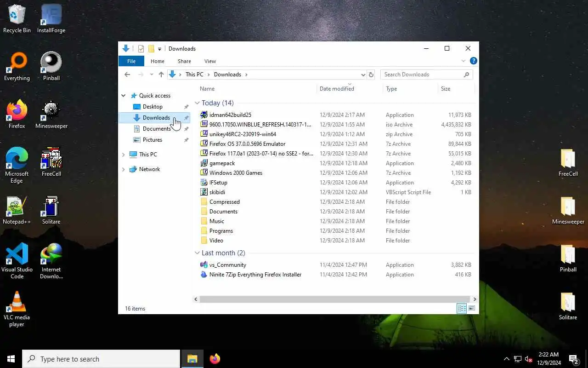Sort by Date modified column header
The width and height of the screenshot is (588, 368).
350,89
